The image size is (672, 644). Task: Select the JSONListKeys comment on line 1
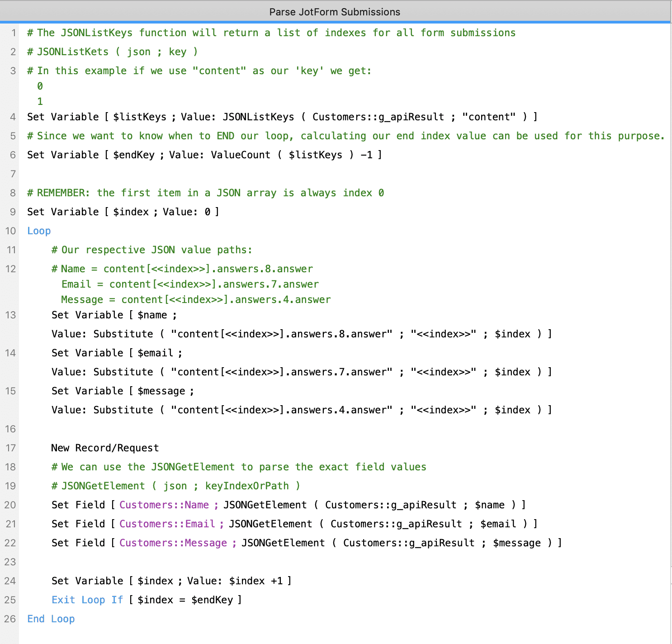[271, 33]
